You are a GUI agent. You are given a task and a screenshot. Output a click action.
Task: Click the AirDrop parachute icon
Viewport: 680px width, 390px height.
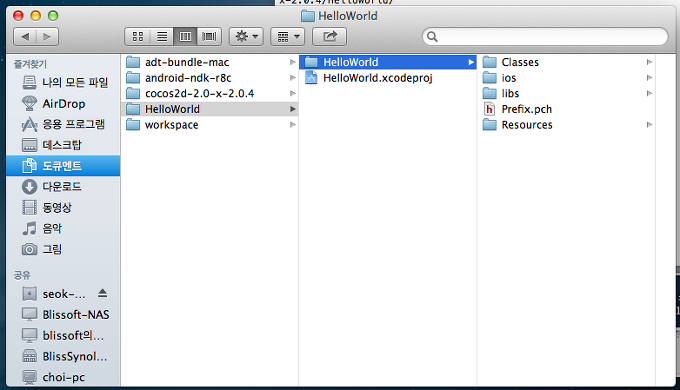pyautogui.click(x=29, y=103)
